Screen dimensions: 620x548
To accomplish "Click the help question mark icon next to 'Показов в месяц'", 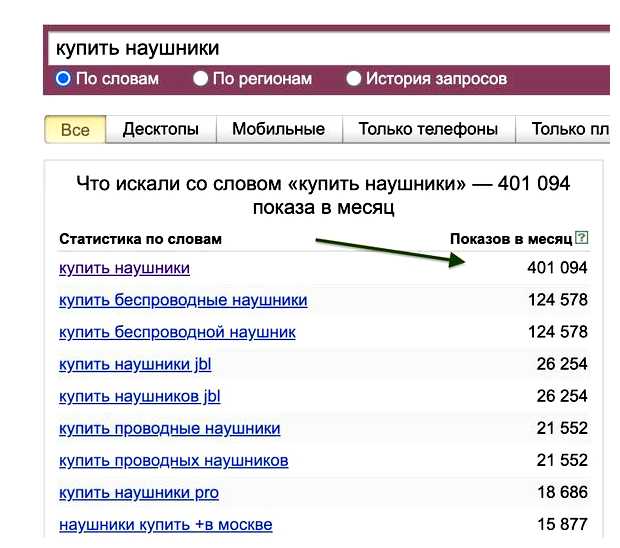I will (x=581, y=238).
